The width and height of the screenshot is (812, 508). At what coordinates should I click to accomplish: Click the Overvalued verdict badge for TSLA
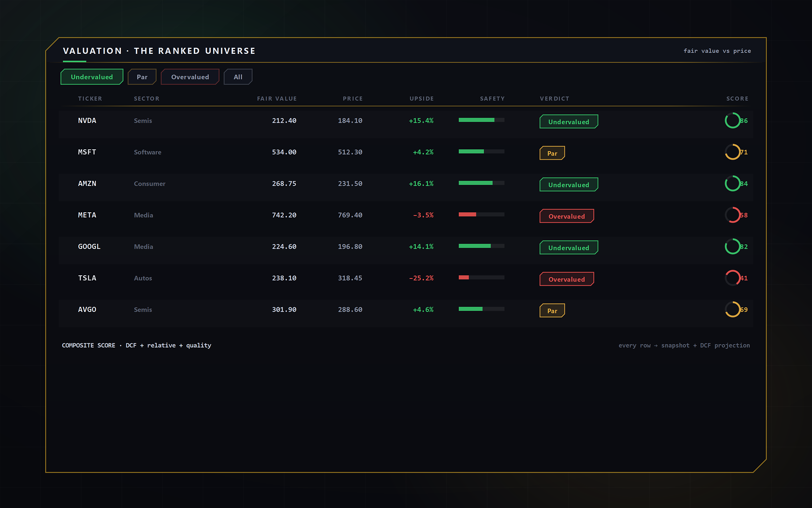(567, 279)
